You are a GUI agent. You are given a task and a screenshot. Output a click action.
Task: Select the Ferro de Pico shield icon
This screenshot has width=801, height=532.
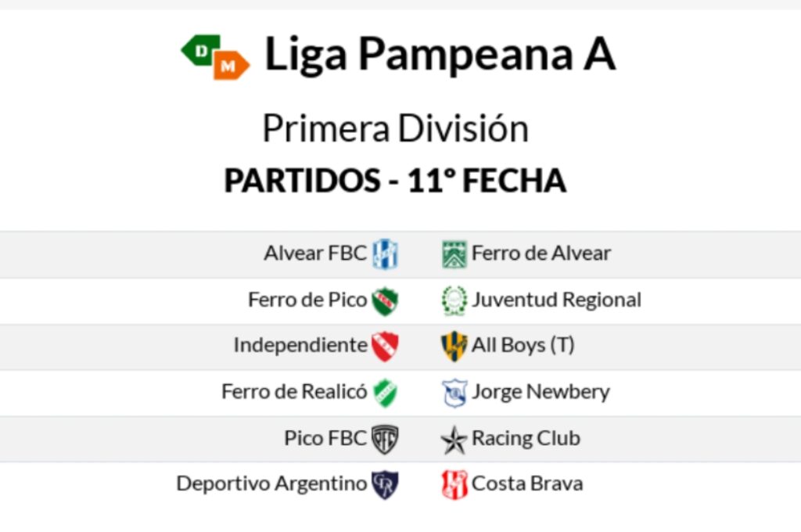pyautogui.click(x=385, y=300)
